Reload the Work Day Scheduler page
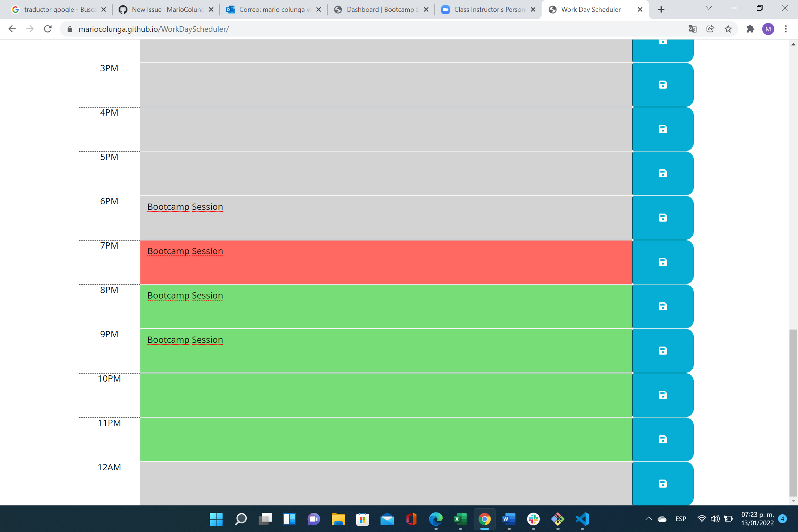This screenshot has width=798, height=532. (48, 29)
